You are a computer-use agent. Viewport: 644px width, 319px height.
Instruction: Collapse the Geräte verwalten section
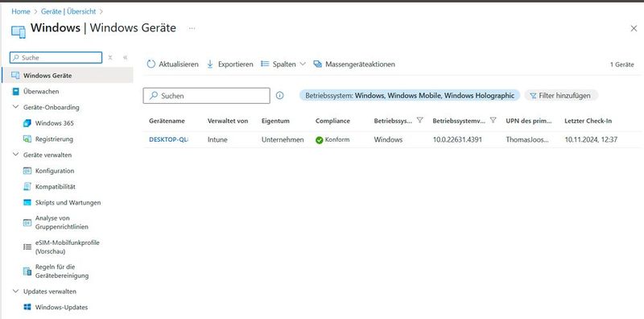15,155
